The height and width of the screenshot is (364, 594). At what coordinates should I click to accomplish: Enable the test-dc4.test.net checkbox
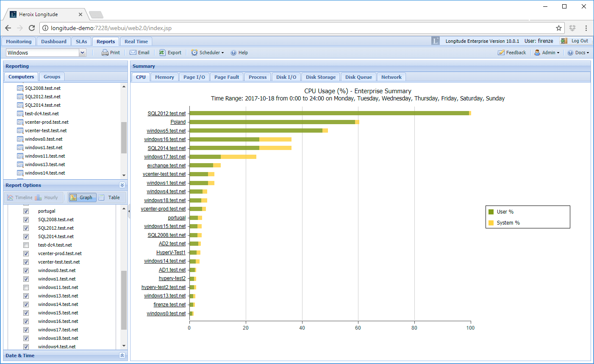26,245
